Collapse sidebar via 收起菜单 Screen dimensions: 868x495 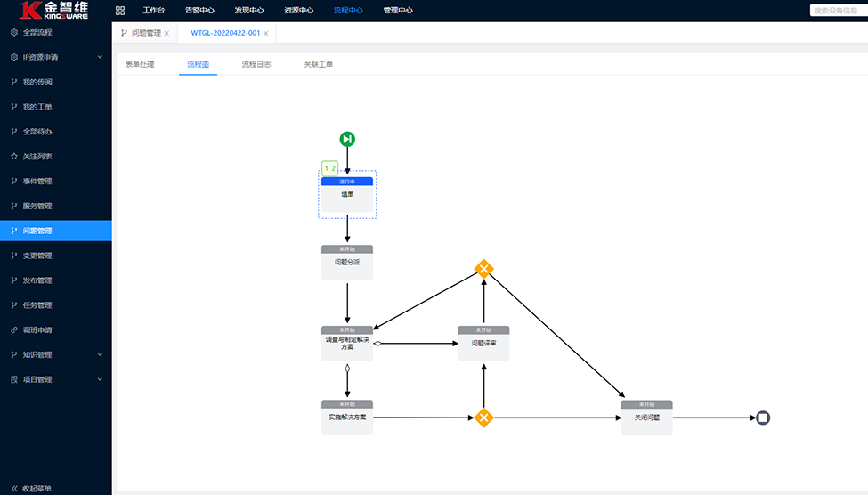tap(31, 489)
